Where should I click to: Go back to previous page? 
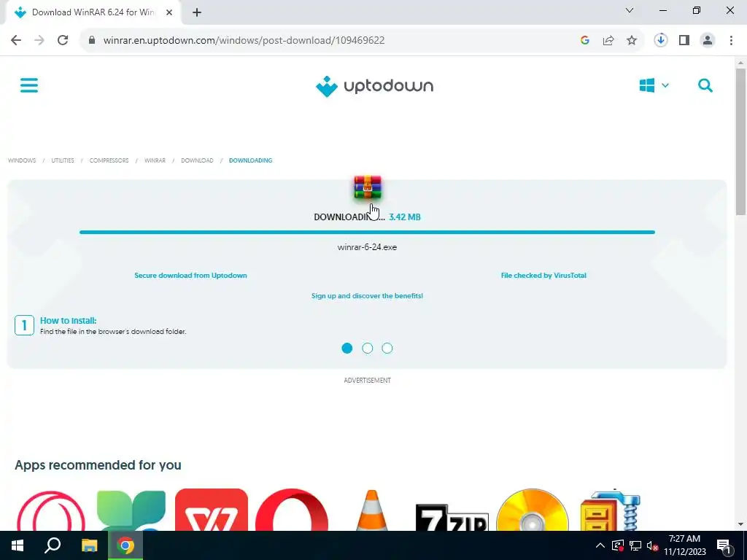(x=16, y=41)
